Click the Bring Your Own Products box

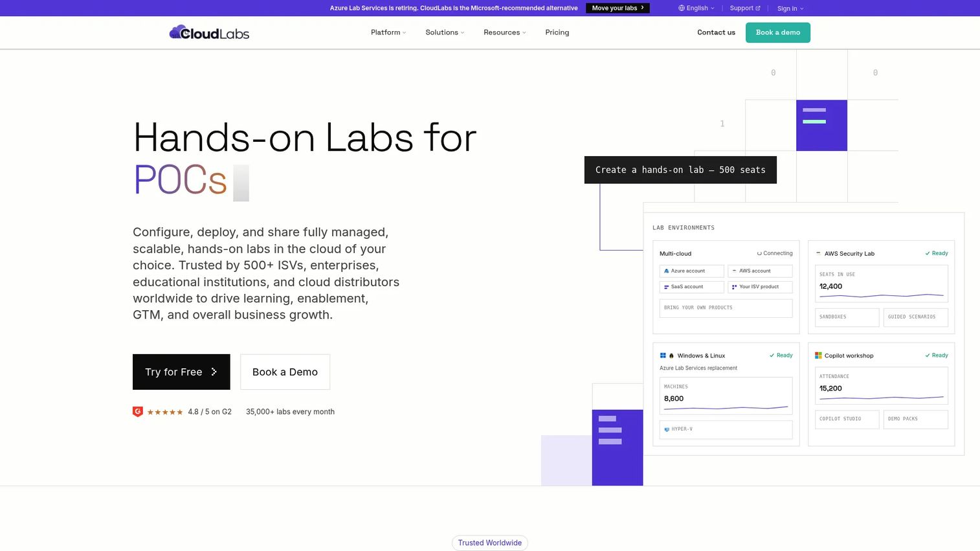pyautogui.click(x=726, y=308)
